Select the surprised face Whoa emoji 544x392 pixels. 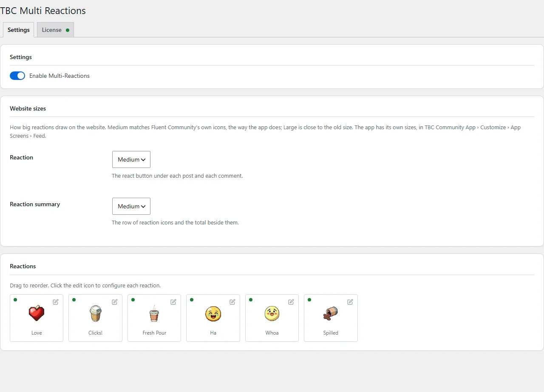(x=272, y=314)
